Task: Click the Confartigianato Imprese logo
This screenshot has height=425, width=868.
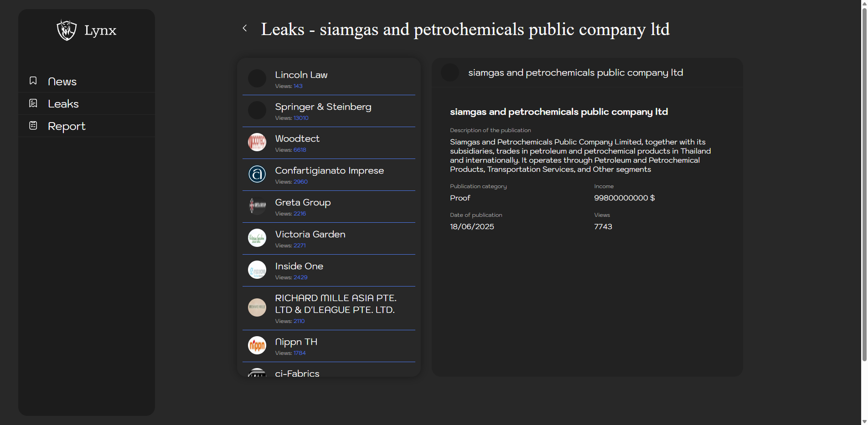Action: [257, 174]
